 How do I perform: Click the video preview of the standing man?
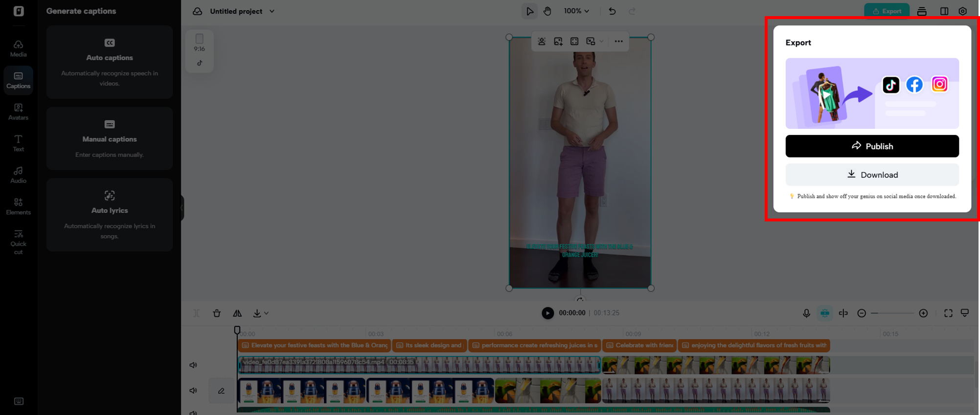[x=580, y=163]
